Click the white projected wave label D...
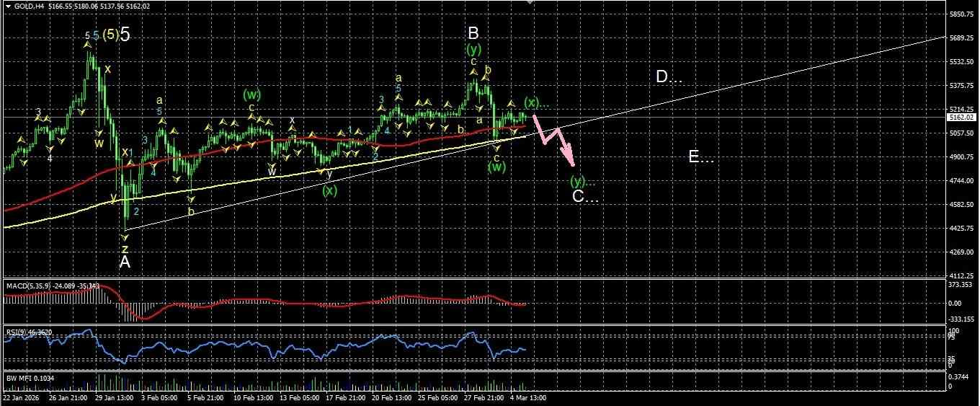 669,77
